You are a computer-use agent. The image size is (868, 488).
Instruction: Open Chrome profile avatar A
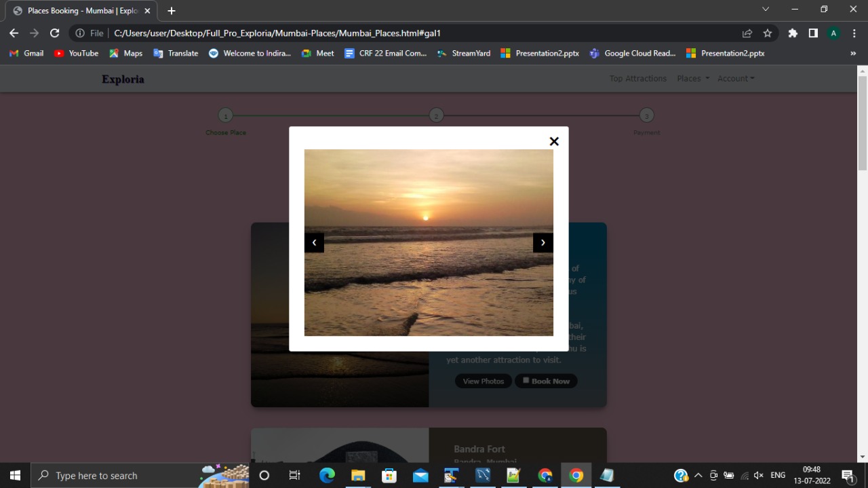pyautogui.click(x=834, y=33)
